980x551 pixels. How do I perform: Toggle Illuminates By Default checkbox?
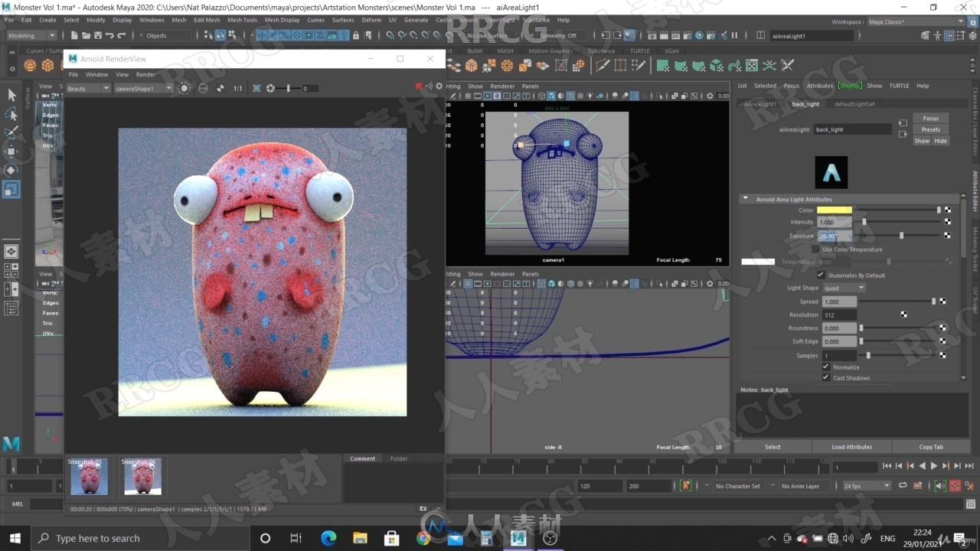(821, 275)
